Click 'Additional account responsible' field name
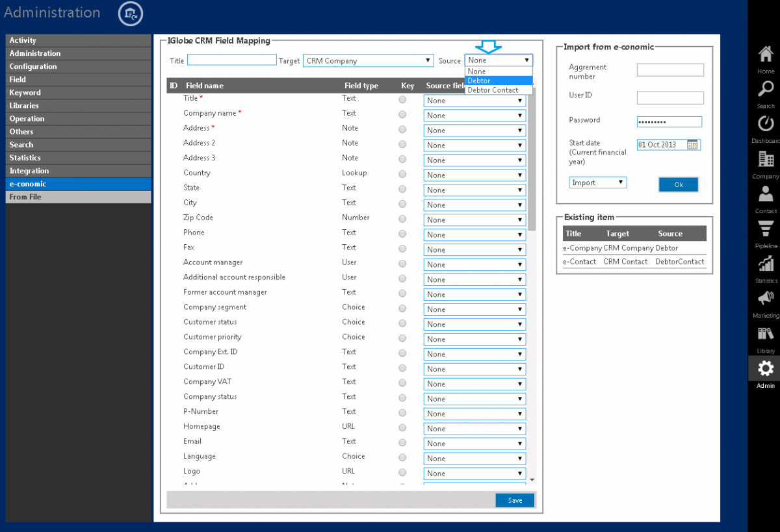The width and height of the screenshot is (780, 532). [234, 277]
